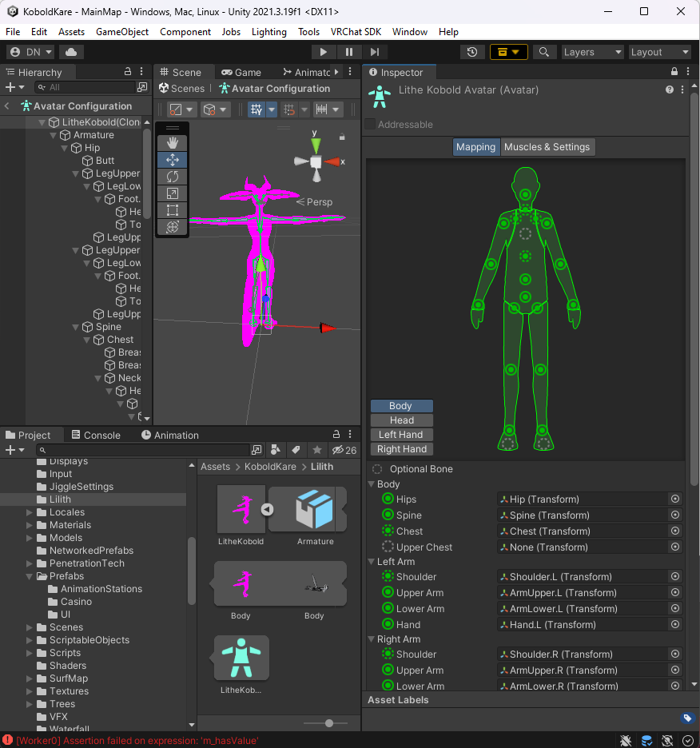Pick object for Hips bone field
Viewport: 700px width, 748px height.
coord(675,499)
